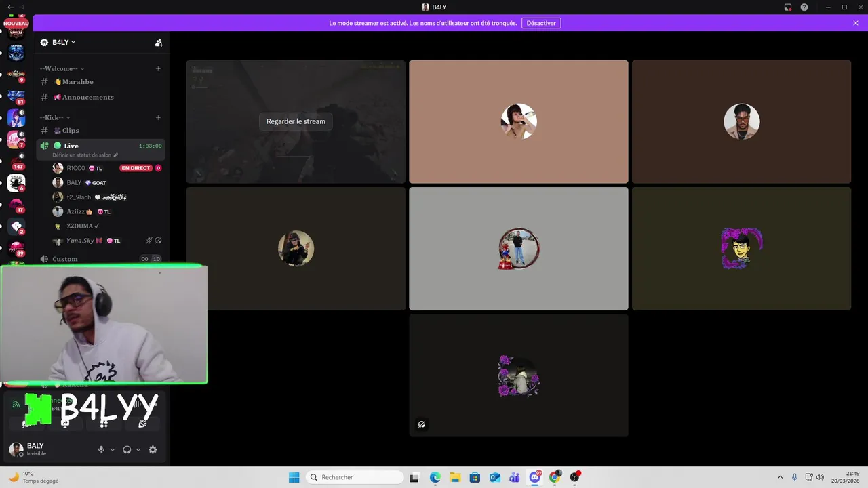Open File Explorer from the taskbar
Viewport: 868px width, 488px height.
[455, 477]
